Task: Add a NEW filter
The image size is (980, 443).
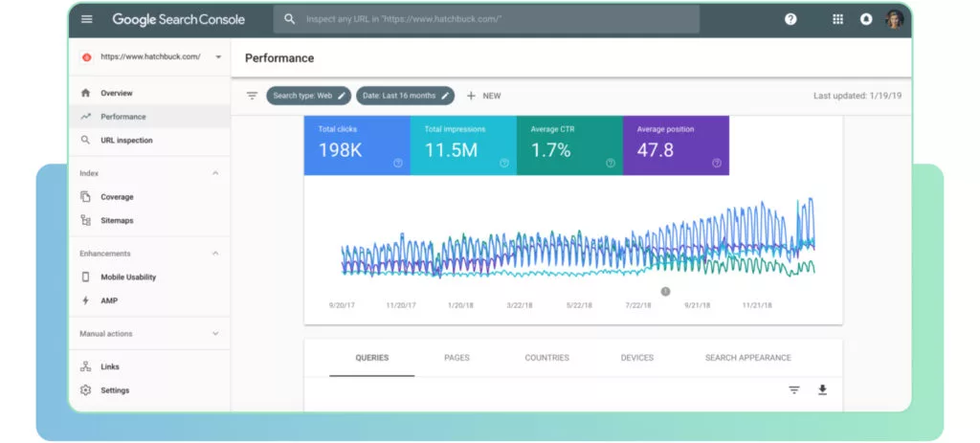Action: point(483,96)
